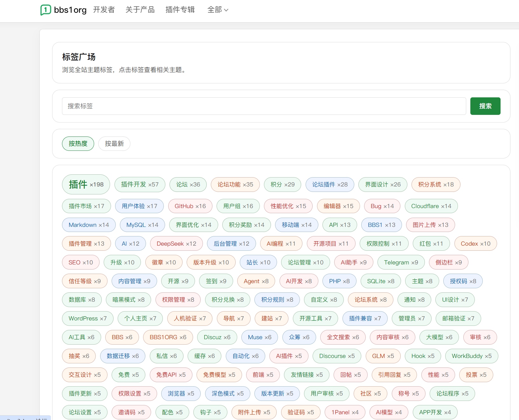Open the DeepSeek ×12 tag
Screen dimensions: 519x420
coord(176,244)
